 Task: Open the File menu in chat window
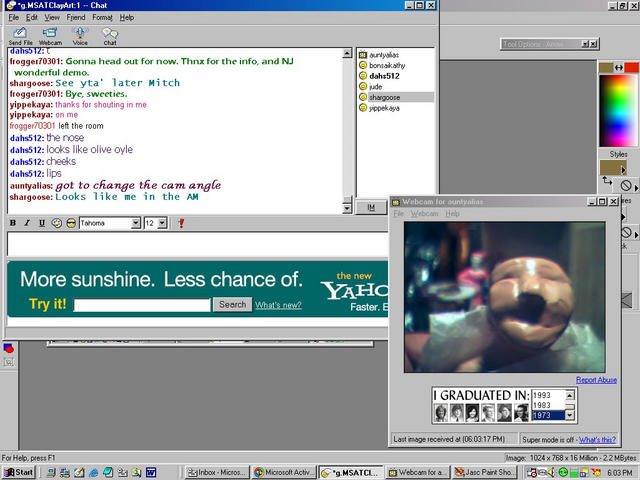tap(14, 18)
